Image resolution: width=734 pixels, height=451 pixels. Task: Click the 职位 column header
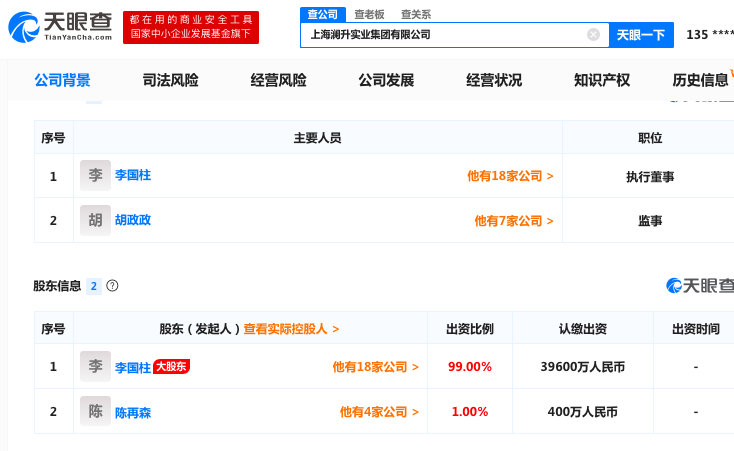coord(650,138)
